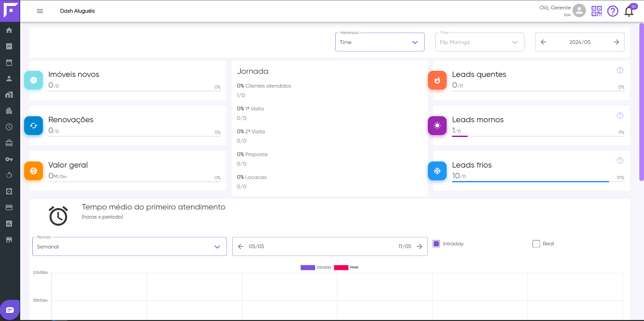Toggle Intraday series in chart legend
Screen dimensions: 644x321
tap(316, 267)
